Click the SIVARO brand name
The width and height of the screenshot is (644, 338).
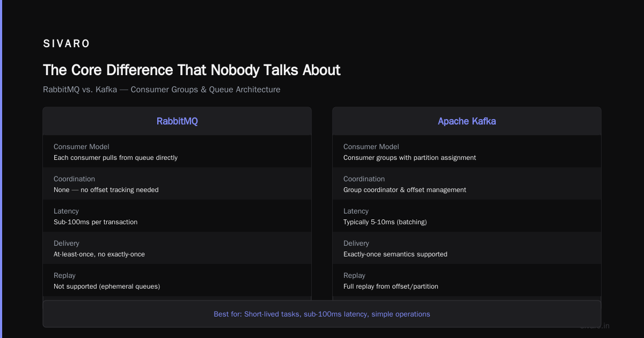pyautogui.click(x=67, y=44)
